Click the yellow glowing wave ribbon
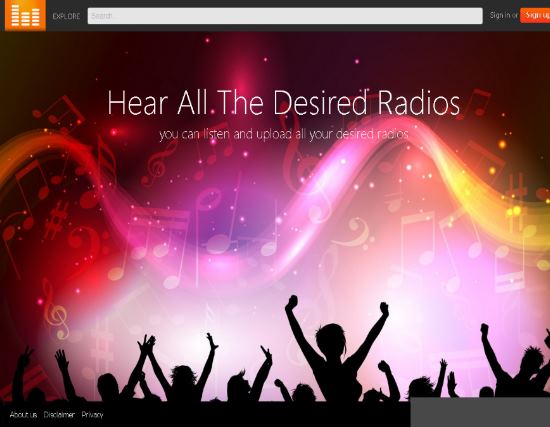The height and width of the screenshot is (427, 550). (505, 204)
